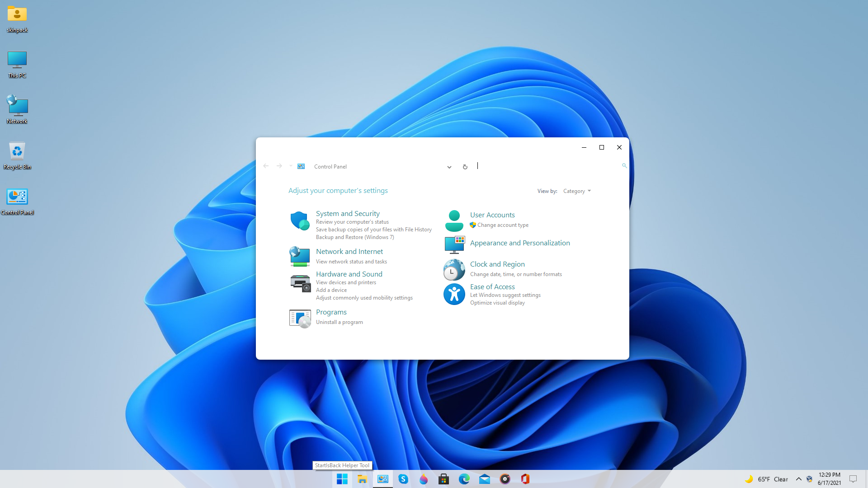Click the Windows Start button

pos(342,479)
